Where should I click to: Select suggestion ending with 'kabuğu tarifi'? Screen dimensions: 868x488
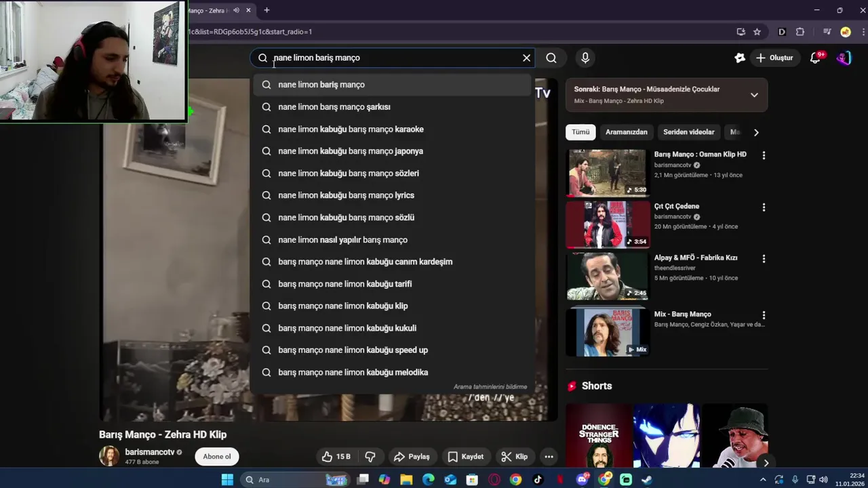click(392, 284)
